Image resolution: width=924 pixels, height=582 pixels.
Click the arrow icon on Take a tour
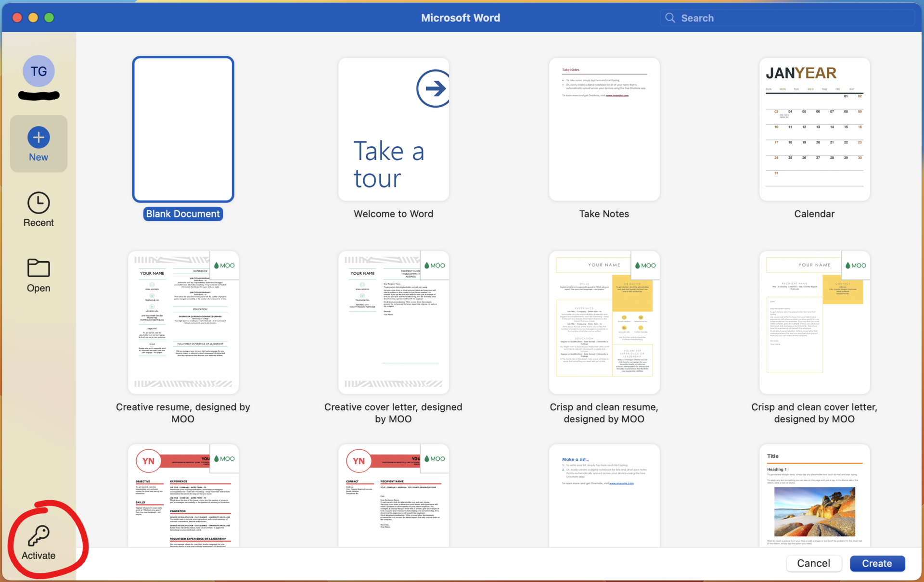(x=434, y=89)
